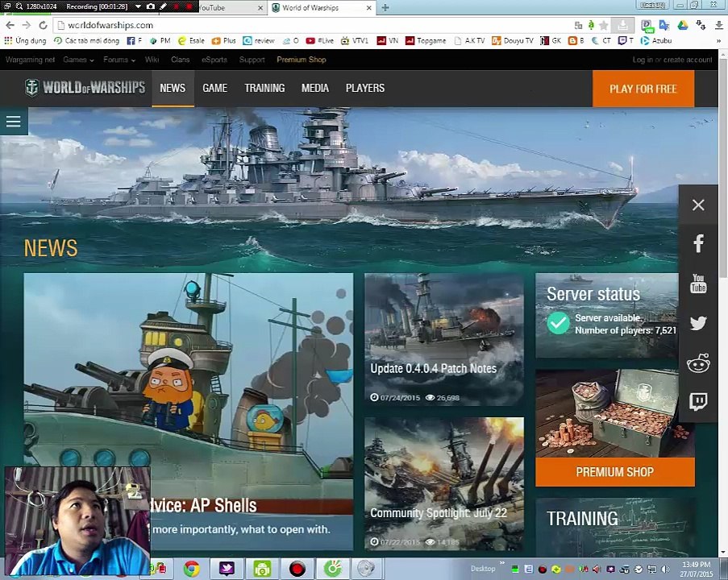Take snapshot with recorder camera icon
Screen dimensions: 728x580
151,6
